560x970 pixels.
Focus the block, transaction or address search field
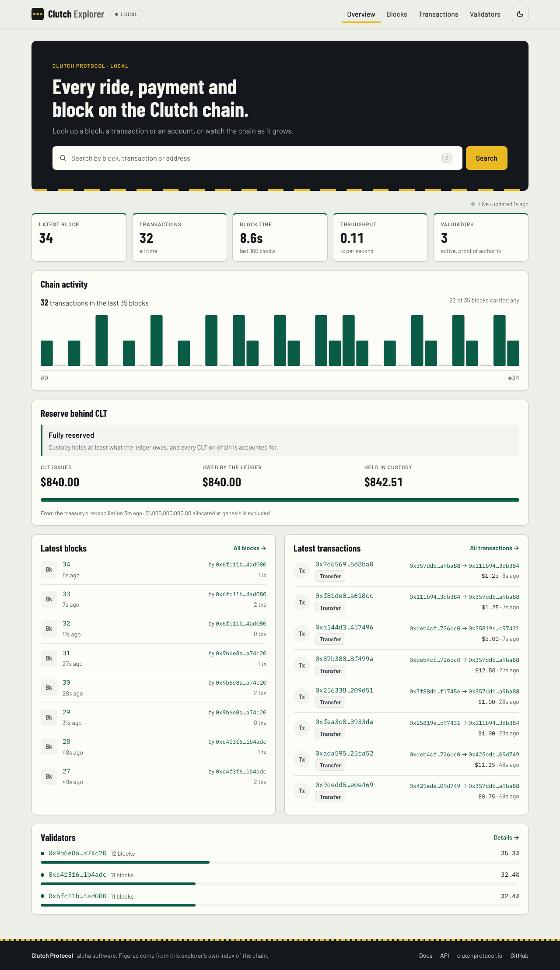click(x=257, y=158)
